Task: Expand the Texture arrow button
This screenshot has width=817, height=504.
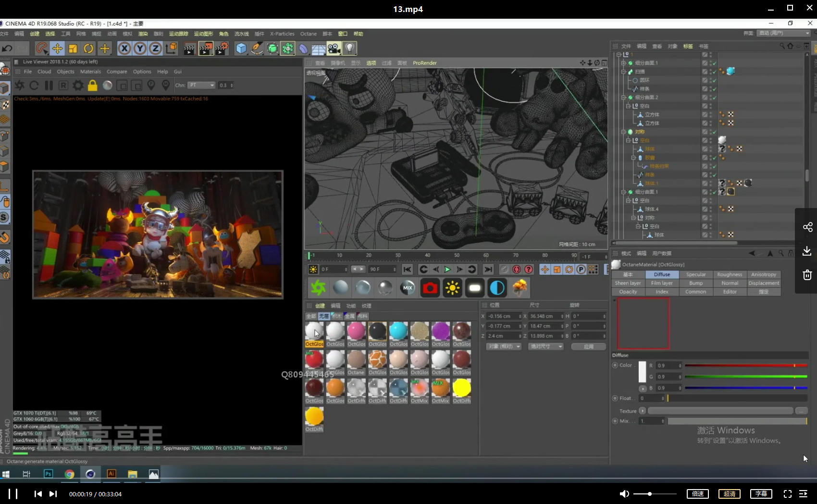Action: click(x=642, y=411)
